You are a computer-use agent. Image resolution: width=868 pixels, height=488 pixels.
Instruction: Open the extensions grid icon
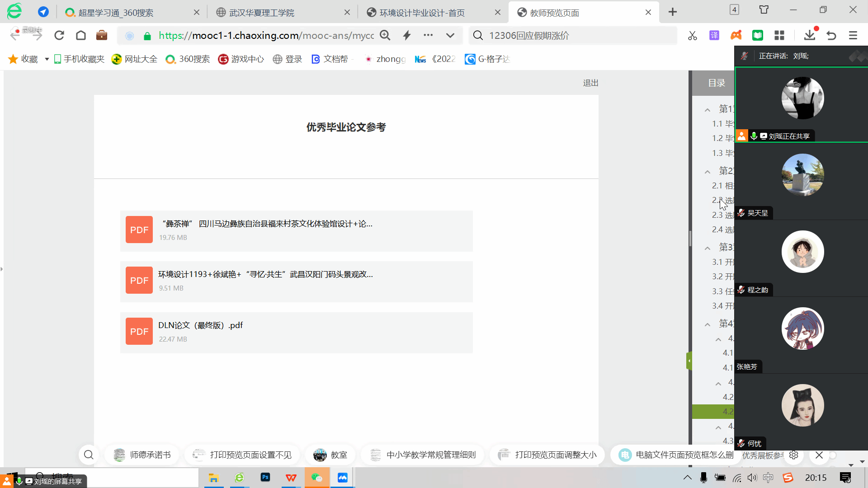[779, 35]
